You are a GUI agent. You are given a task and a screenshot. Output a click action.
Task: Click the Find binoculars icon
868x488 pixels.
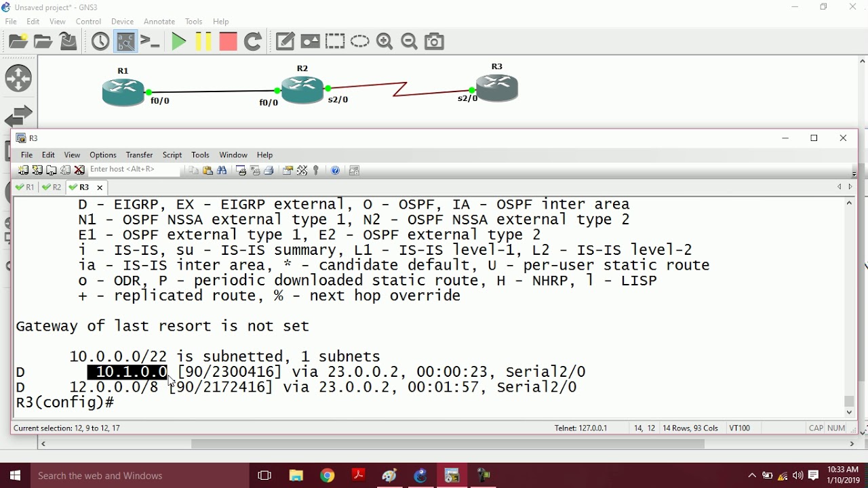(x=222, y=170)
